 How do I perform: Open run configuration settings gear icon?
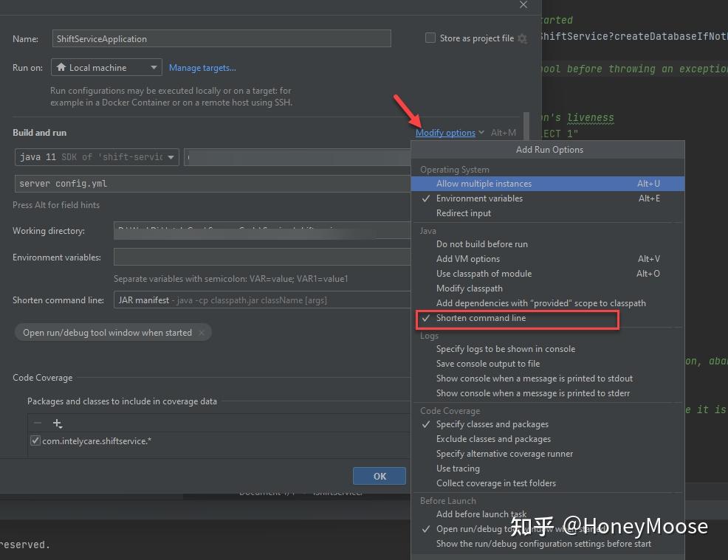click(x=522, y=39)
